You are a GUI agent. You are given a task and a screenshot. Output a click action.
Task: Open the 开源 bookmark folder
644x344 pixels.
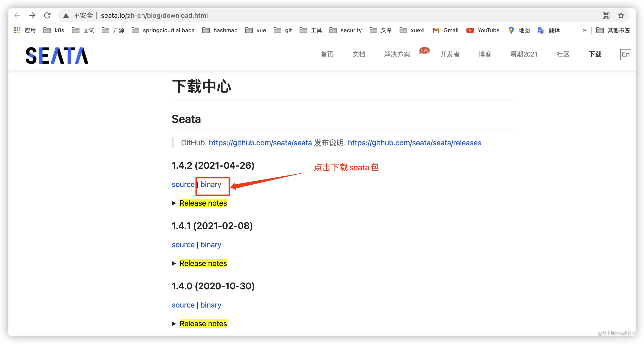tap(113, 30)
